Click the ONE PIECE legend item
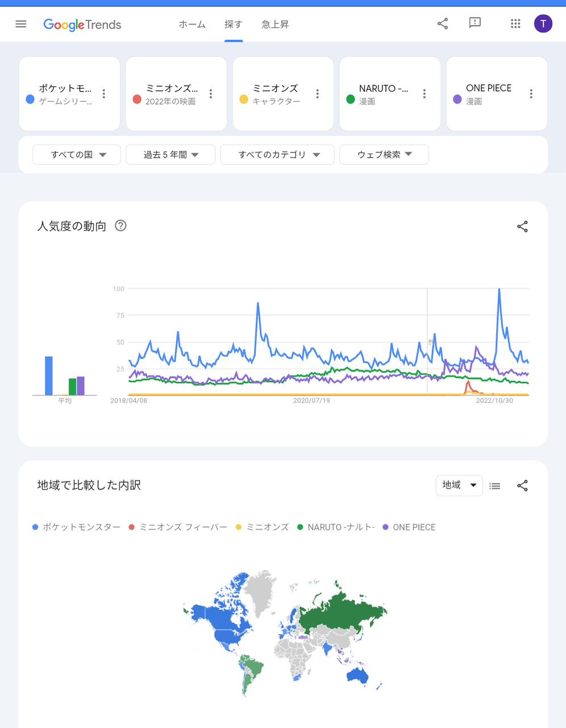Viewport: 566px width, 728px height. click(x=409, y=527)
